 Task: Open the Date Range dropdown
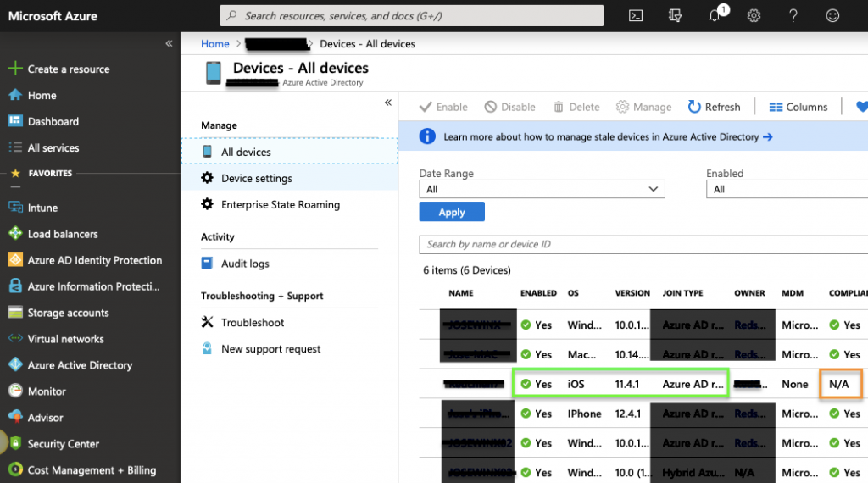tap(542, 189)
